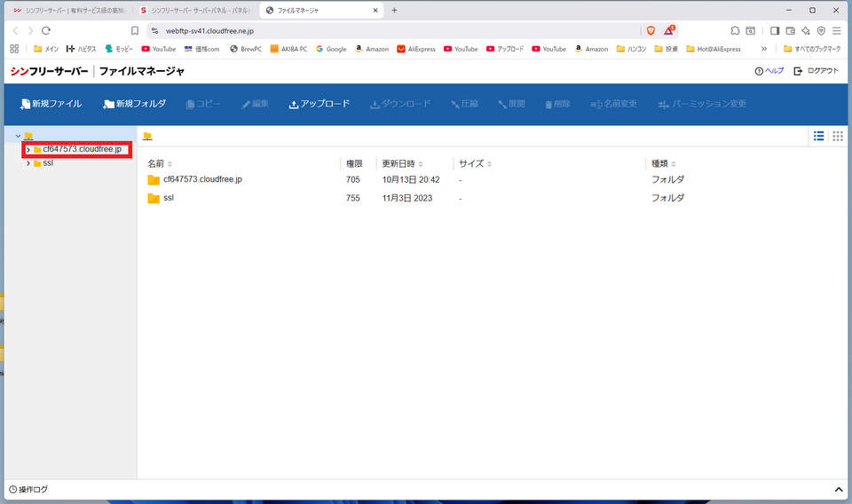Click the 新規ファイル (new file) toolbar button

point(50,104)
